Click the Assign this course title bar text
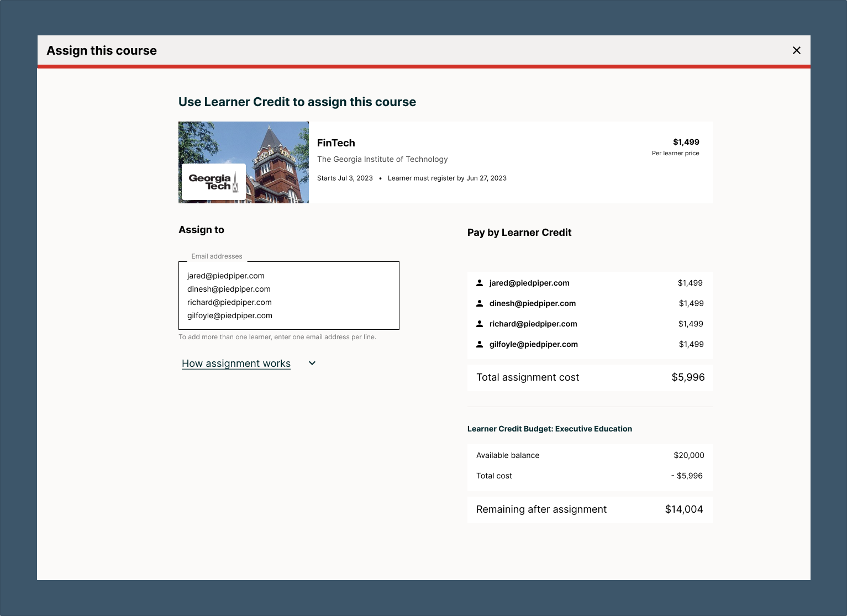This screenshot has height=616, width=847. click(x=102, y=51)
